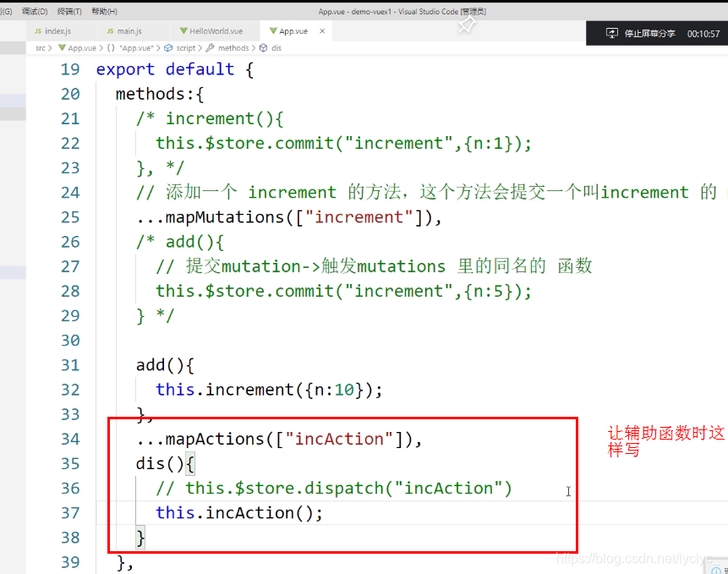Open the methods breadcrumb
Screen dimensions: 728x574
pyautogui.click(x=233, y=48)
